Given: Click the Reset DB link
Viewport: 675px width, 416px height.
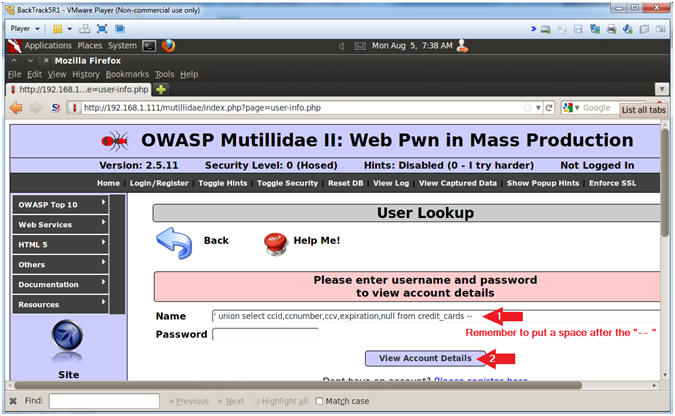Looking at the screenshot, I should click(345, 183).
